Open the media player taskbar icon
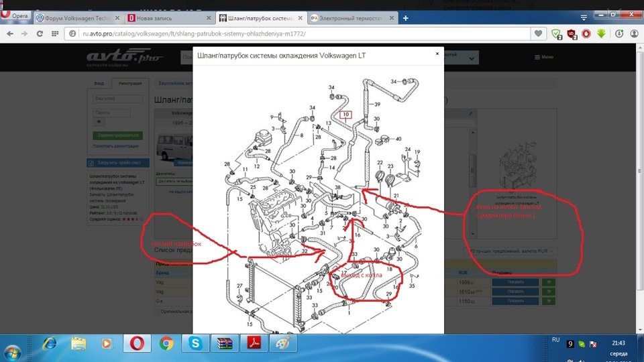Screen dimensions: 644x362 [107, 343]
